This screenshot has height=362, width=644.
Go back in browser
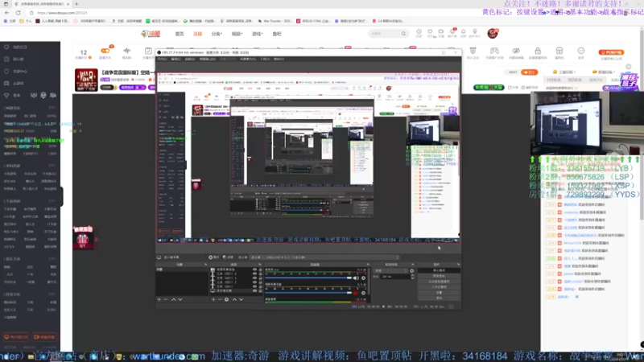[7, 13]
